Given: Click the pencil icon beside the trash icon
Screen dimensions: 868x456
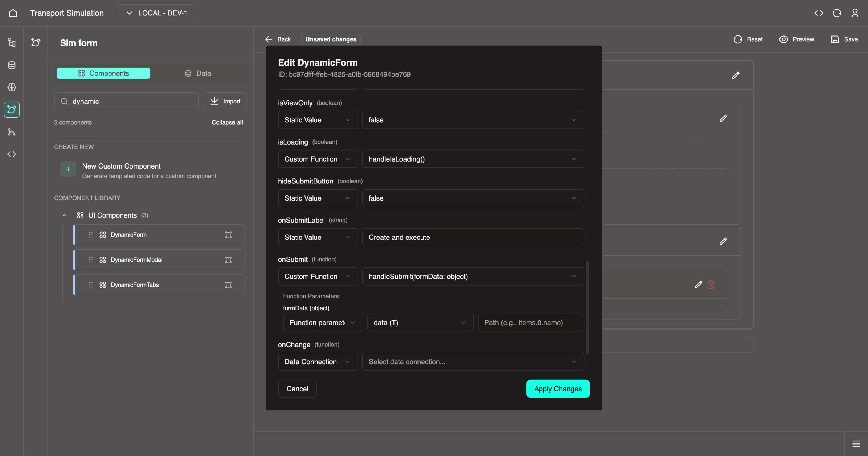Looking at the screenshot, I should tap(698, 285).
